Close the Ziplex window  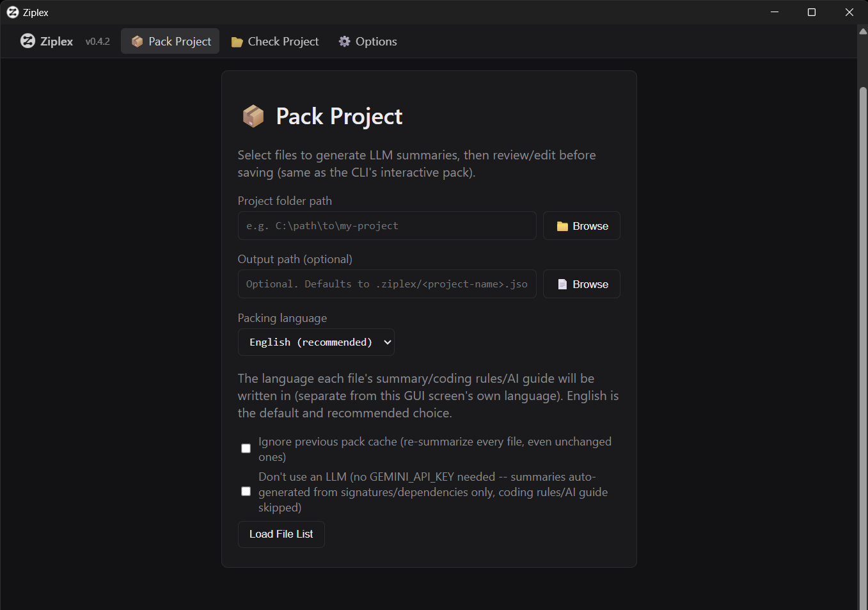tap(849, 12)
